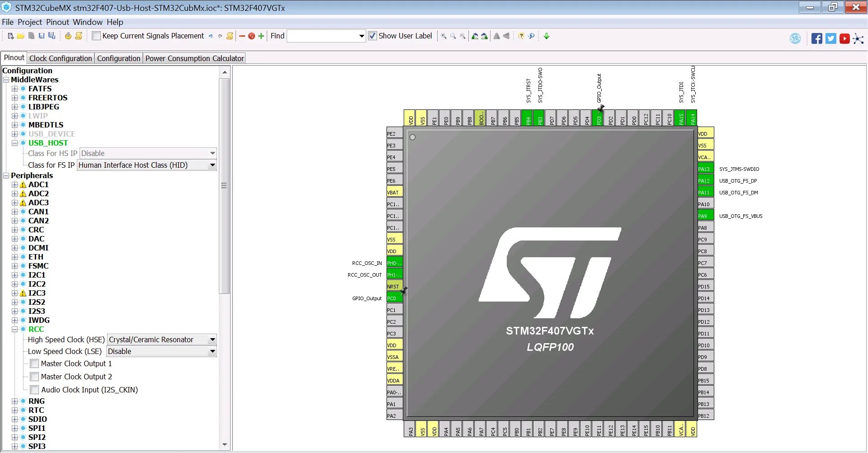Image resolution: width=868 pixels, height=453 pixels.
Task: Open the Class for FS IP dropdown
Action: pyautogui.click(x=212, y=165)
